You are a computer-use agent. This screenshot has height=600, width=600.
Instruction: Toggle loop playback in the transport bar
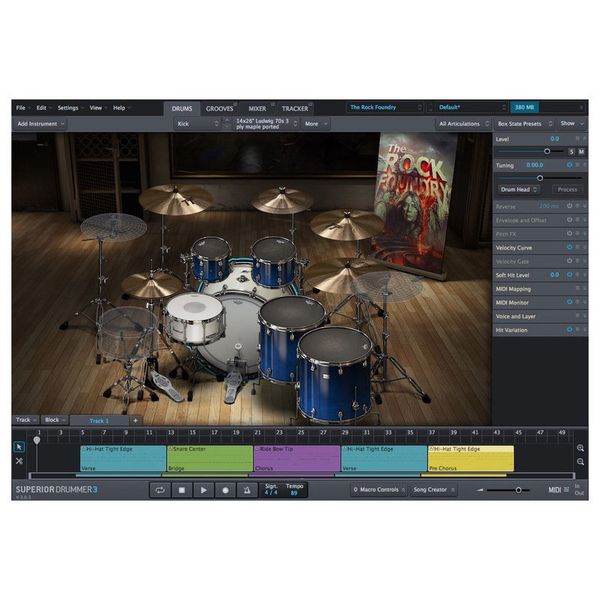[x=160, y=490]
